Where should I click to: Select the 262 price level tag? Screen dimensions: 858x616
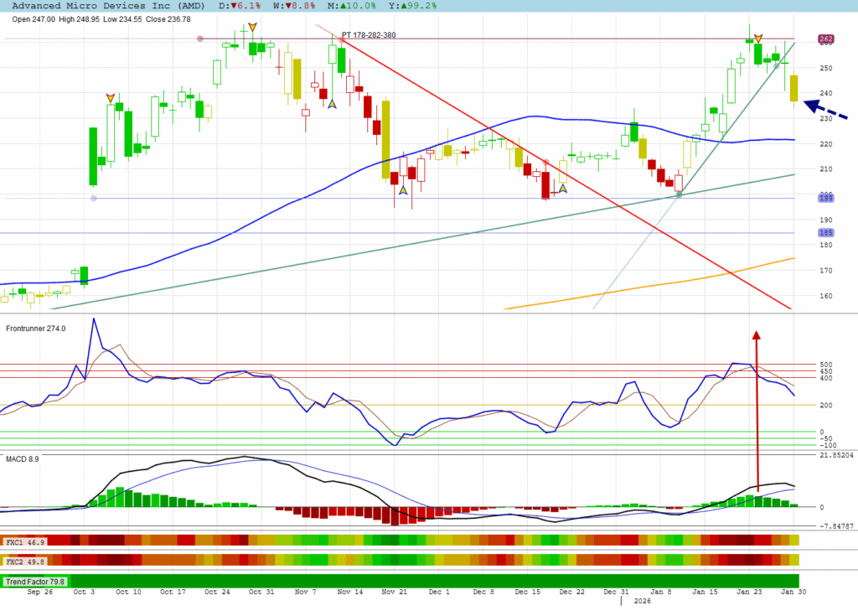click(825, 39)
